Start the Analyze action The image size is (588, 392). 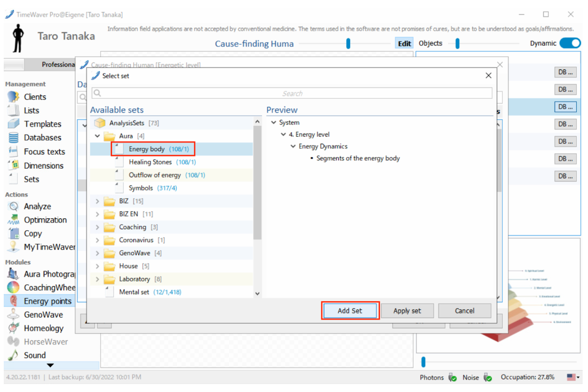(37, 206)
